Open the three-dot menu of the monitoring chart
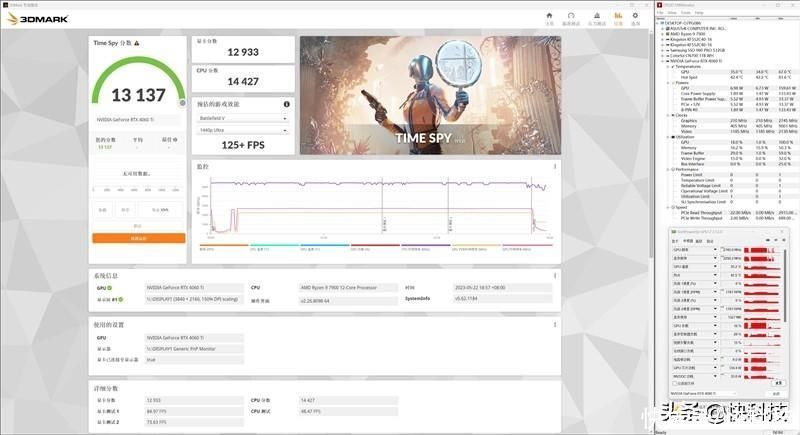Image resolution: width=800 pixels, height=435 pixels. click(x=555, y=167)
